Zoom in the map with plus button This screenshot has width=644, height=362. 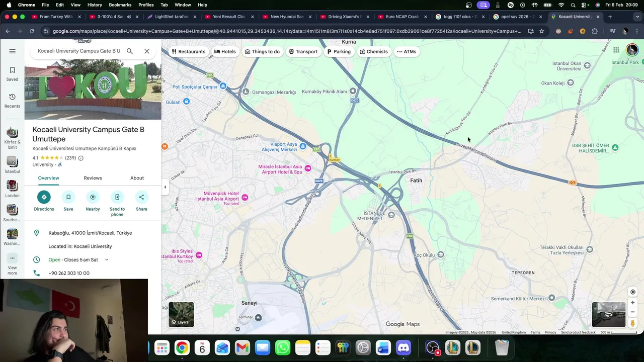633,303
